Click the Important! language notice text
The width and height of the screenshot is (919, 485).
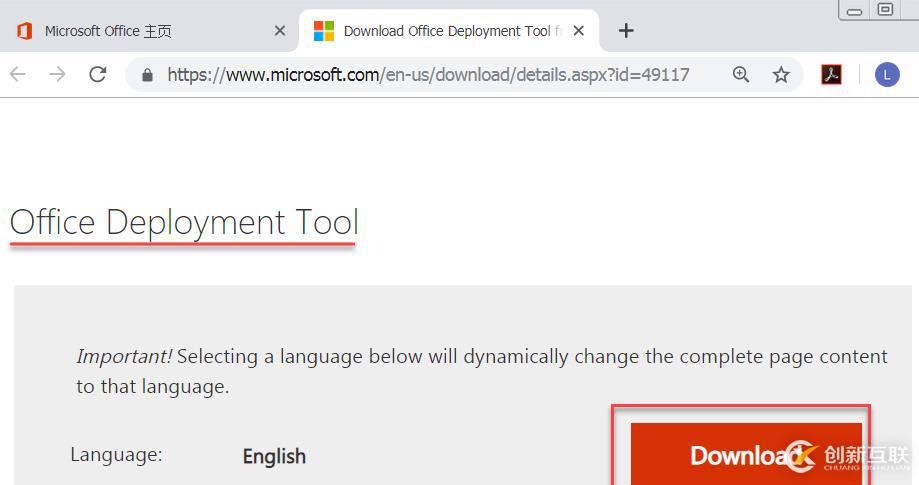(482, 371)
